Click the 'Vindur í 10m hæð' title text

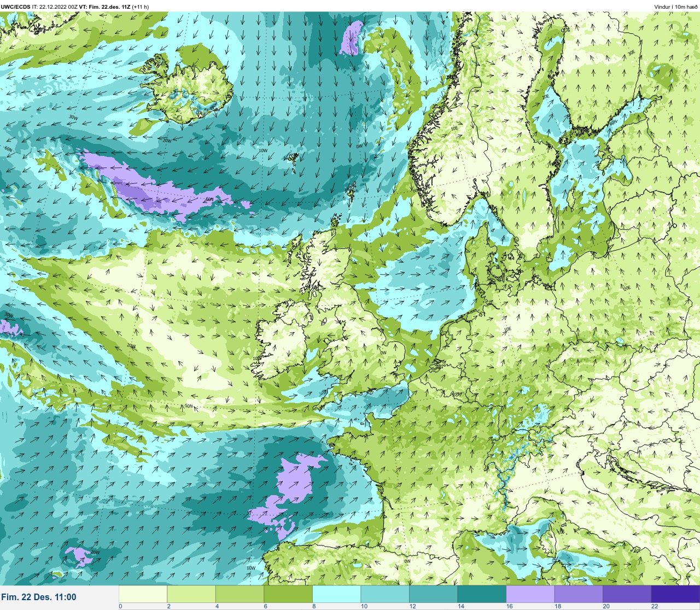pyautogui.click(x=675, y=7)
